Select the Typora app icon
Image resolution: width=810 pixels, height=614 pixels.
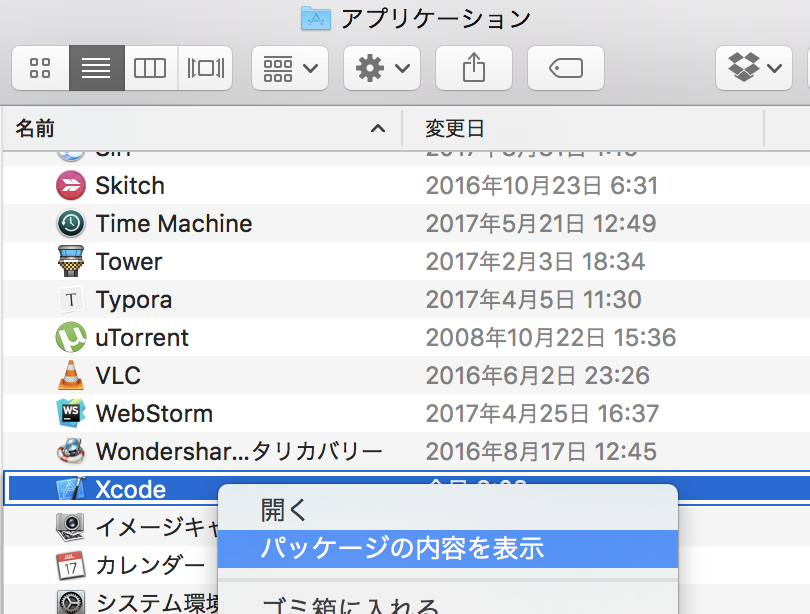pyautogui.click(x=71, y=300)
